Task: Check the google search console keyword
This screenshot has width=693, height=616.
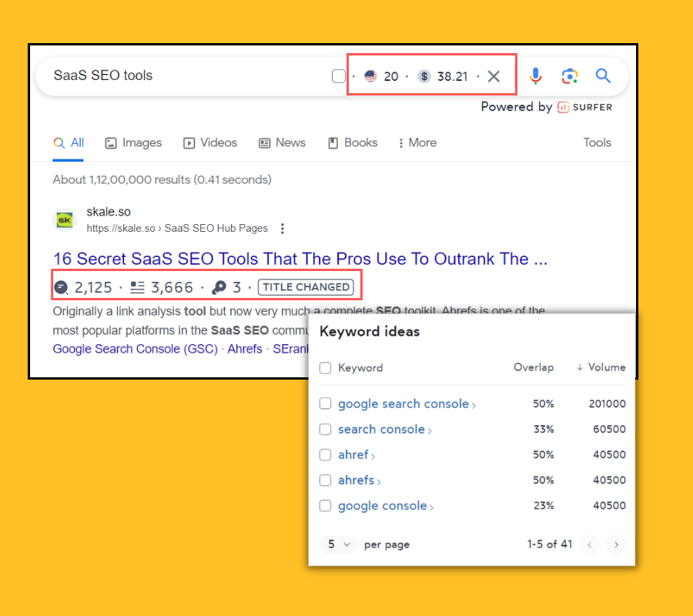Action: 325,403
